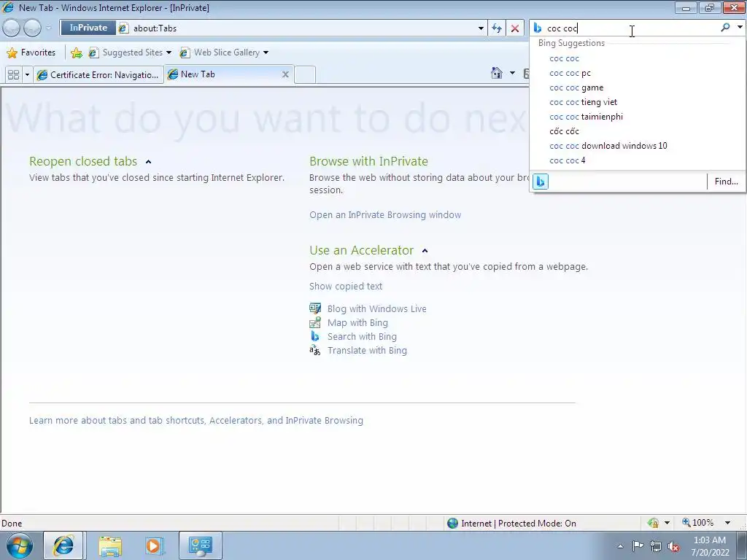Click the Find... button
Viewport: 747px width, 560px height.
(x=726, y=182)
